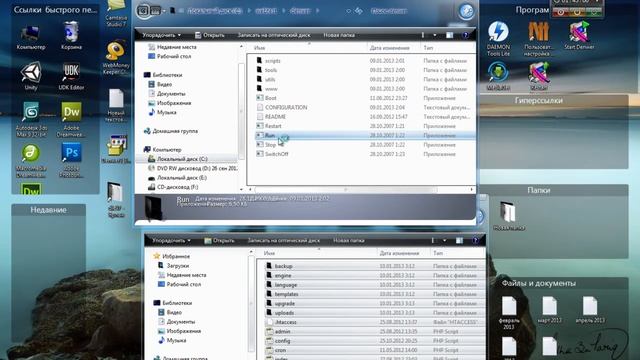The height and width of the screenshot is (360, 640).
Task: Select the scripts folder in upper Explorer
Action: click(x=273, y=61)
